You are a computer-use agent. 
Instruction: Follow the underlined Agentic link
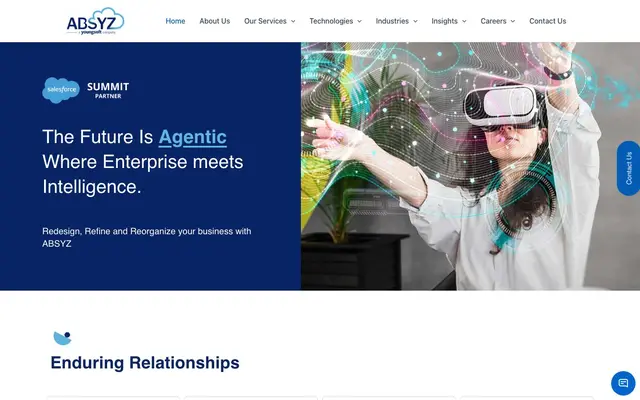coord(192,137)
